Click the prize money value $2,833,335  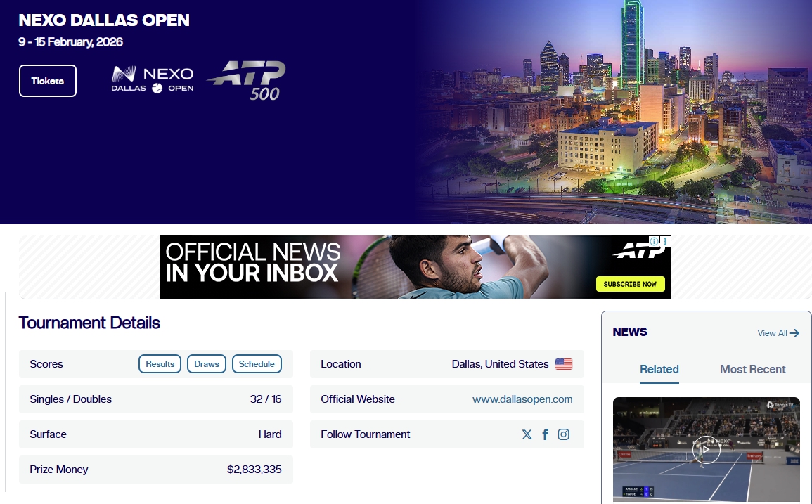pyautogui.click(x=254, y=470)
